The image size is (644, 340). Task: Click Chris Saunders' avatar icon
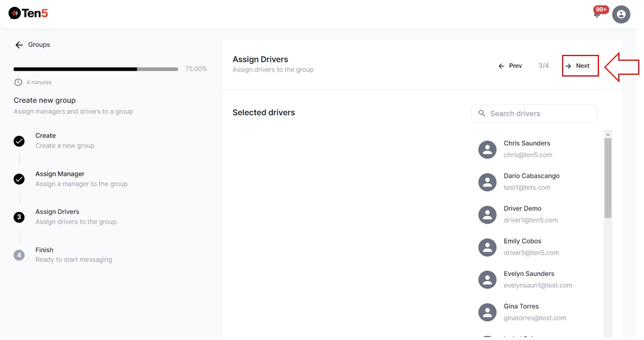[487, 150]
